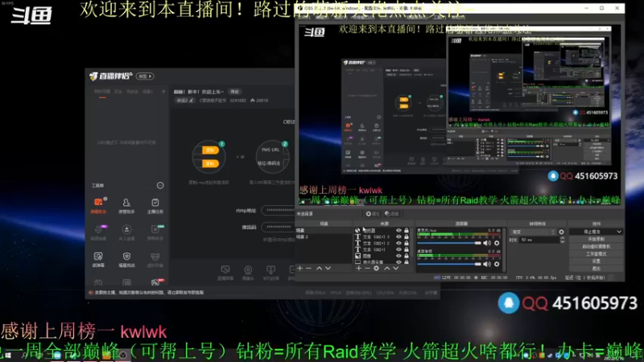The height and width of the screenshot is (362, 644).
Task: Click 退出 in OBS controls
Action: point(596,269)
